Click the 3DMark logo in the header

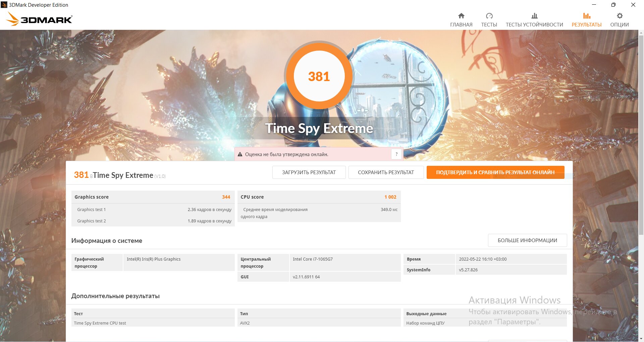(x=39, y=19)
